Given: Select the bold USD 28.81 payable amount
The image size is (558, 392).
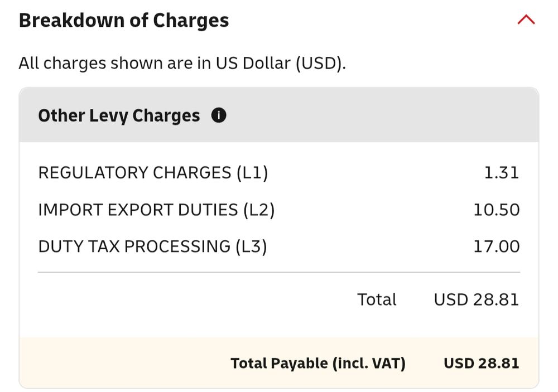Looking at the screenshot, I should point(481,364).
